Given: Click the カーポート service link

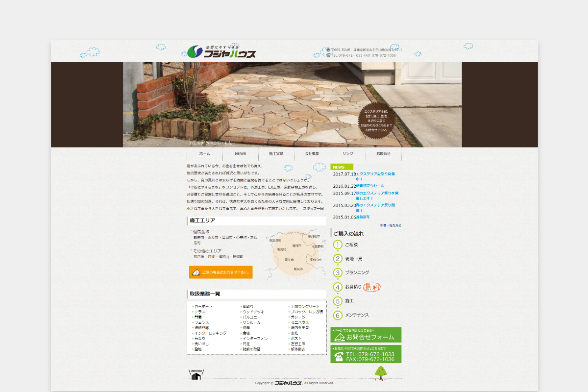Looking at the screenshot, I should tap(203, 307).
